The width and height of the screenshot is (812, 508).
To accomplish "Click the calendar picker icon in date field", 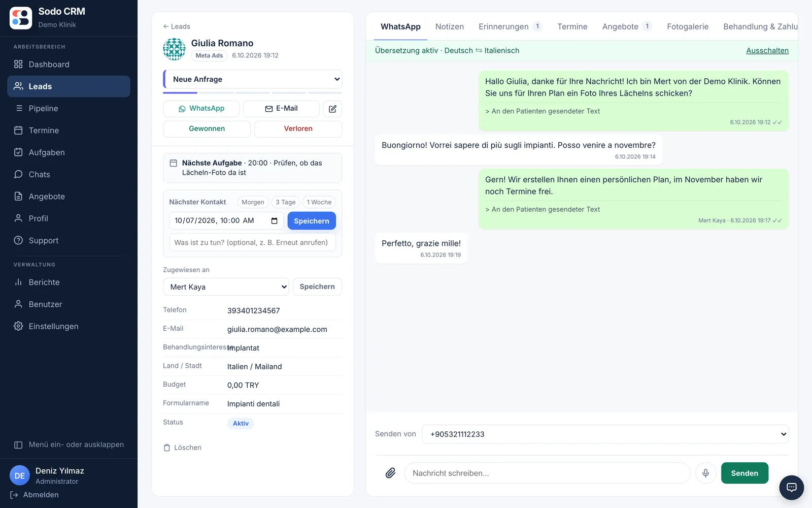I will click(274, 220).
